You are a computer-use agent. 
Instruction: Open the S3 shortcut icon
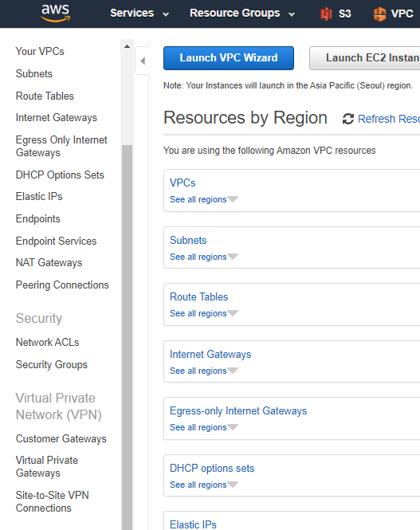coord(326,14)
